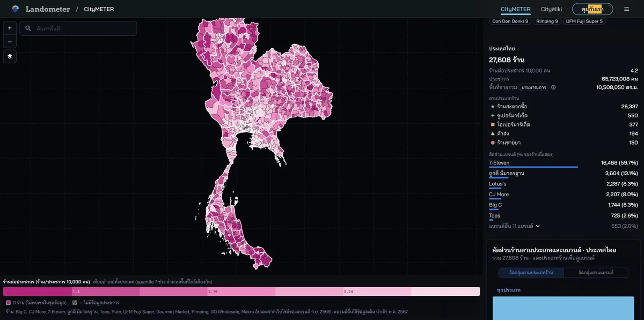Viewport: 644px width, 320px height.
Task: Click the 26,337 convenience store count
Action: (630, 107)
